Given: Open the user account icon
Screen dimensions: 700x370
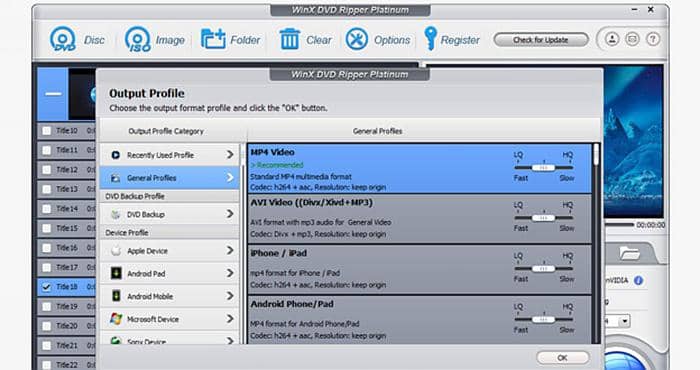Looking at the screenshot, I should [x=612, y=39].
